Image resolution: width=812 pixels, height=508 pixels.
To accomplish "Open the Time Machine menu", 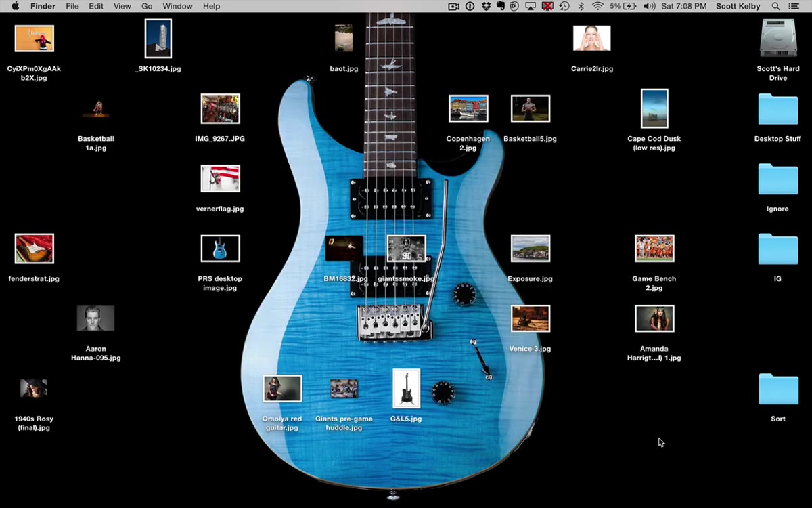I will (564, 6).
